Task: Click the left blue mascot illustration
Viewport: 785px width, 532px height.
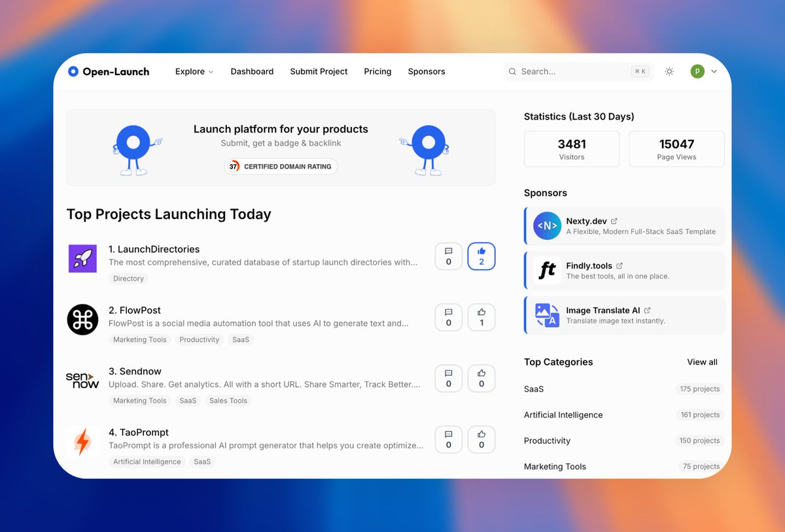Action: click(137, 150)
